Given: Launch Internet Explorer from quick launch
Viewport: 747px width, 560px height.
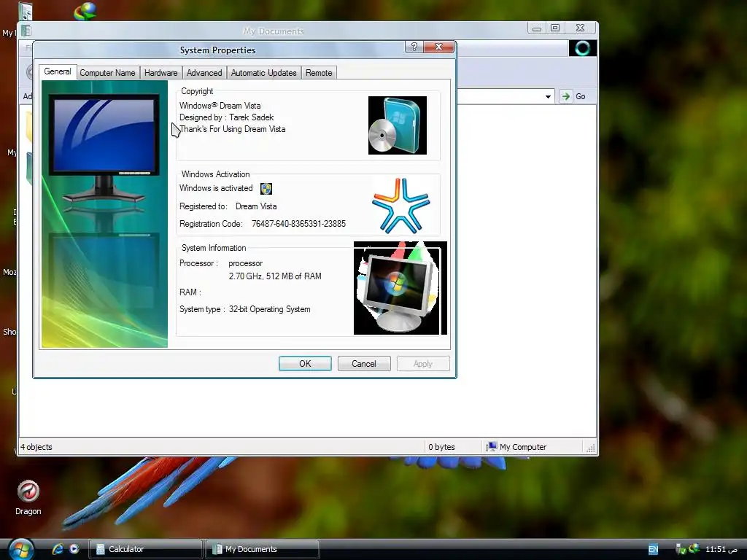Looking at the screenshot, I should (58, 549).
